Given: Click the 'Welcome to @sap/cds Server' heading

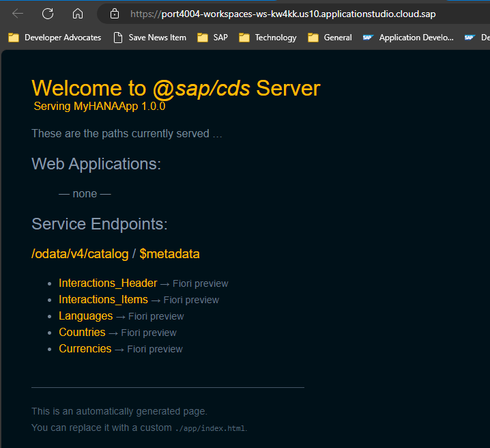Looking at the screenshot, I should coord(176,88).
